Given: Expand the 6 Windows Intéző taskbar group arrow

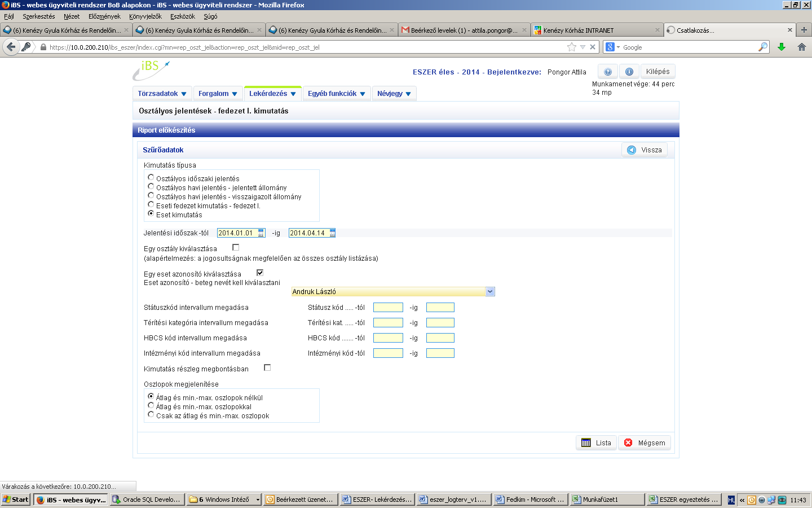Looking at the screenshot, I should coord(258,500).
